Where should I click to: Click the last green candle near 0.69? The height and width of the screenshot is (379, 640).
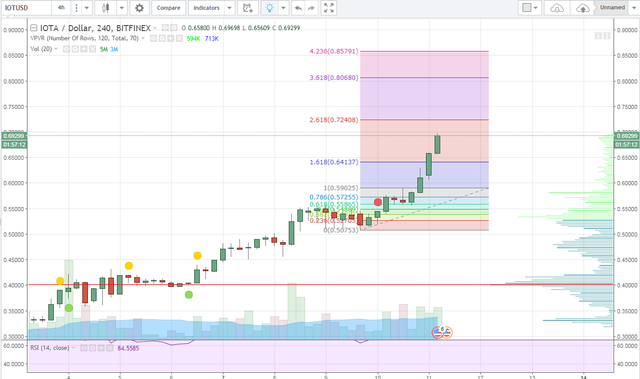click(x=438, y=144)
